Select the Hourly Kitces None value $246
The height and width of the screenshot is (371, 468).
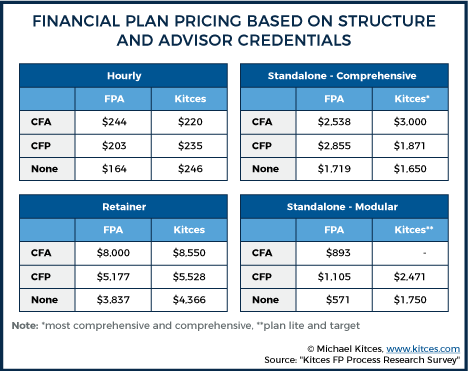(x=190, y=169)
